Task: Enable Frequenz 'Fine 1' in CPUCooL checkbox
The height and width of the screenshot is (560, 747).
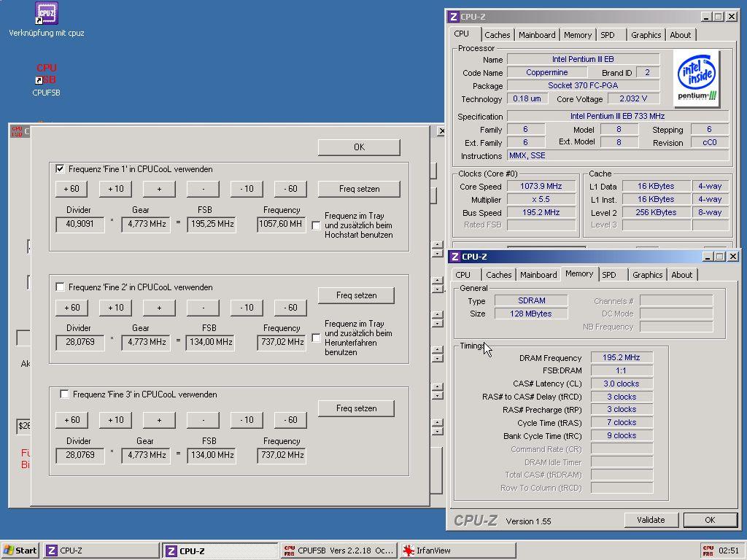Action: pos(60,168)
